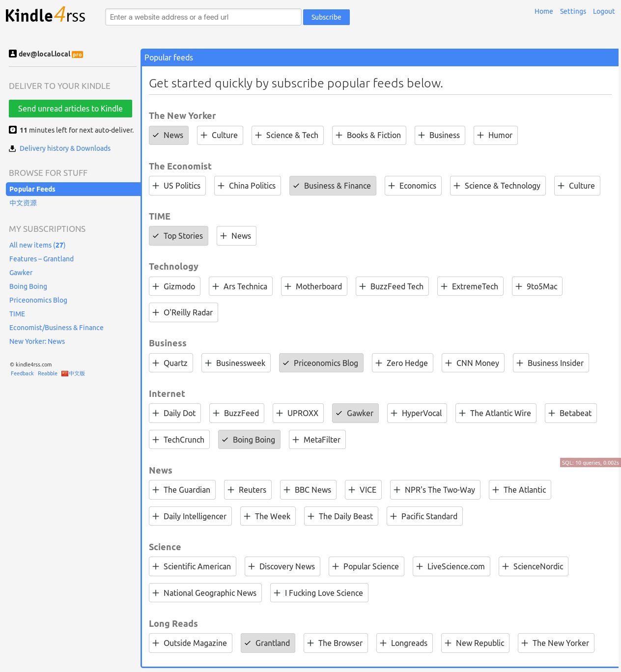This screenshot has width=621, height=672.
Task: Unsubscribe from New Yorker News feed
Action: tap(169, 135)
